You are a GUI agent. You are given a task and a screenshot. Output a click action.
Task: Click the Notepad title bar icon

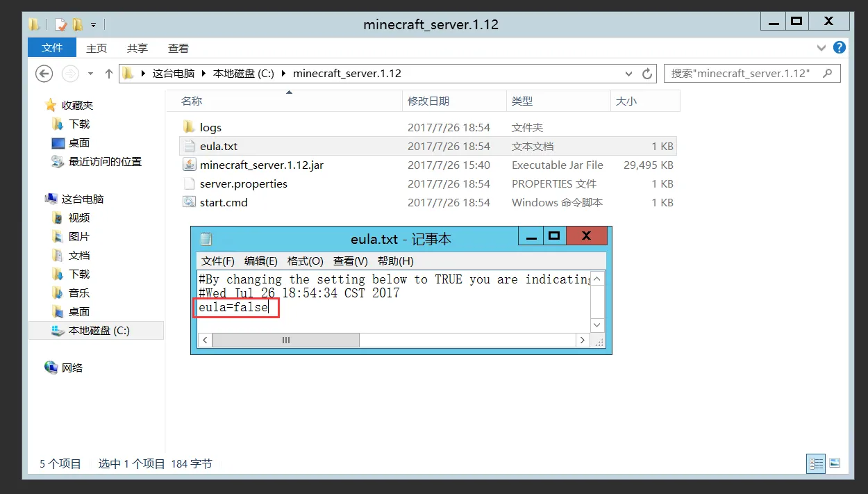[x=206, y=239]
